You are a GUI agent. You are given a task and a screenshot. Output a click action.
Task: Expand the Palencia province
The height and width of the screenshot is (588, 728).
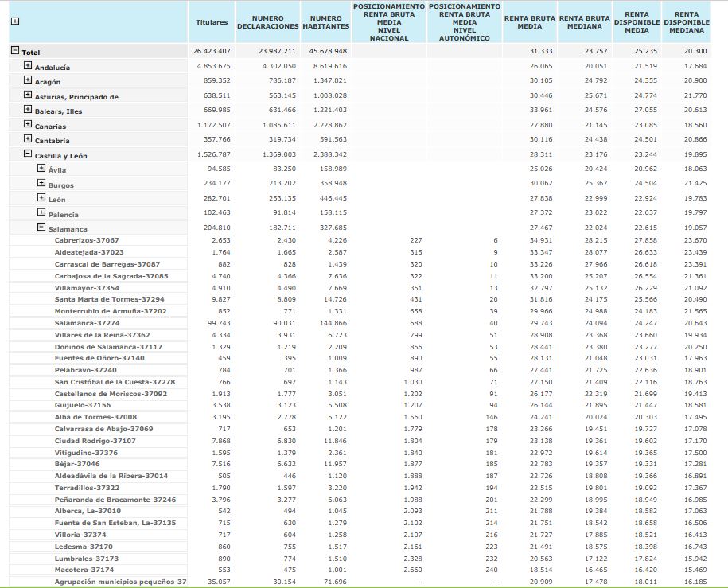coord(41,213)
